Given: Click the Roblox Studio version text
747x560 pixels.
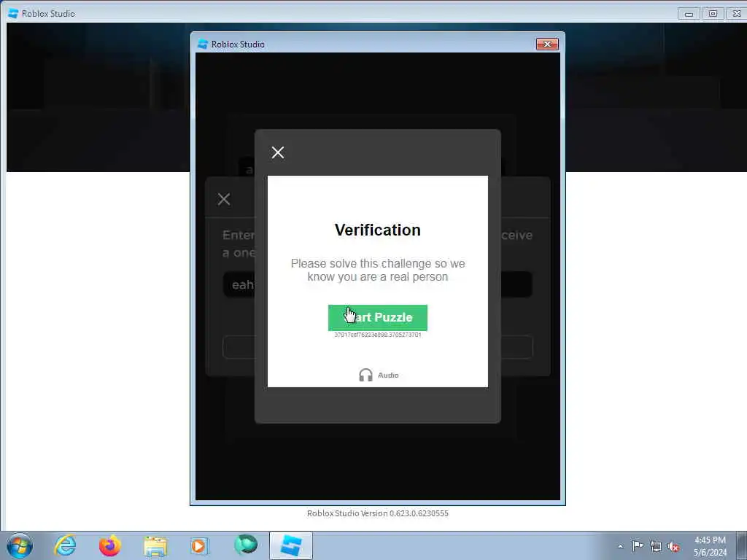Looking at the screenshot, I should (x=377, y=513).
